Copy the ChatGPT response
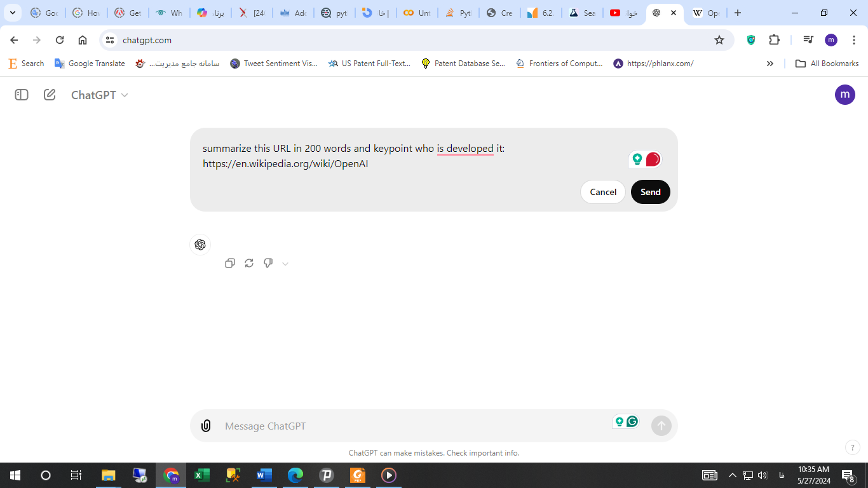 point(230,263)
